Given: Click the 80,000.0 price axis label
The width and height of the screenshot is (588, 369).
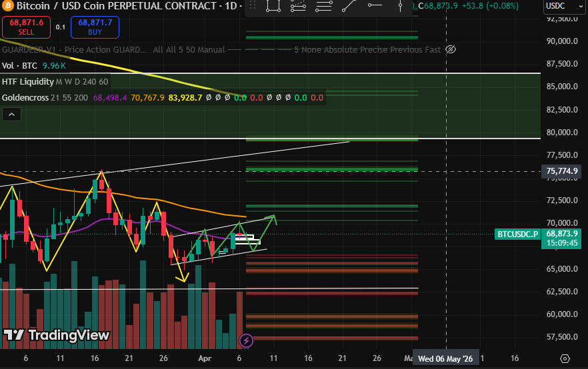Looking at the screenshot, I should point(562,133).
